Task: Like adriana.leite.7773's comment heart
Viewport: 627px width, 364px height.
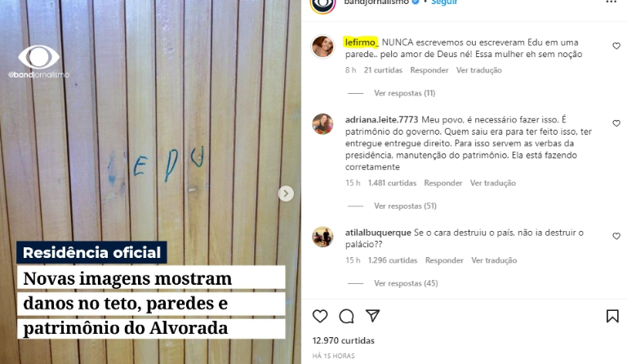Action: coord(616,123)
